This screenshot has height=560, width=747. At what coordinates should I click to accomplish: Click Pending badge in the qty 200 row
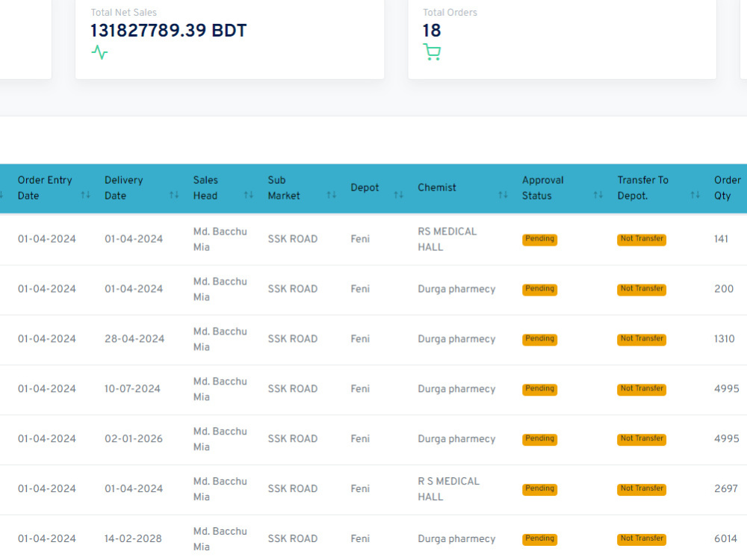pos(540,289)
